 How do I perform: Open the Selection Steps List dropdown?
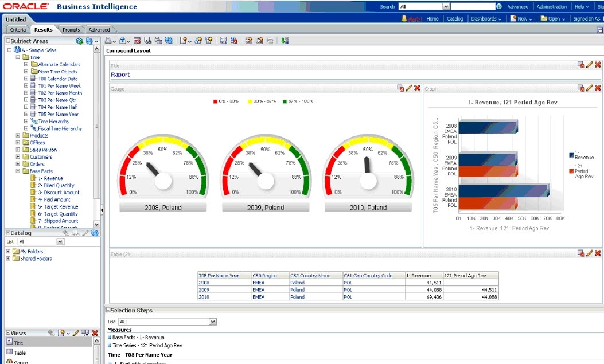212,320
